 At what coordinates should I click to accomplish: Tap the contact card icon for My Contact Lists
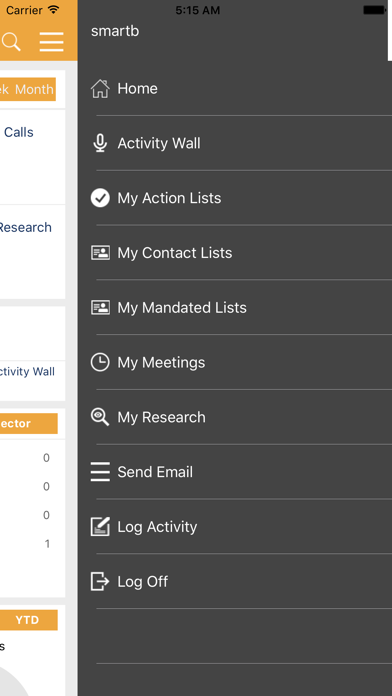point(100,253)
